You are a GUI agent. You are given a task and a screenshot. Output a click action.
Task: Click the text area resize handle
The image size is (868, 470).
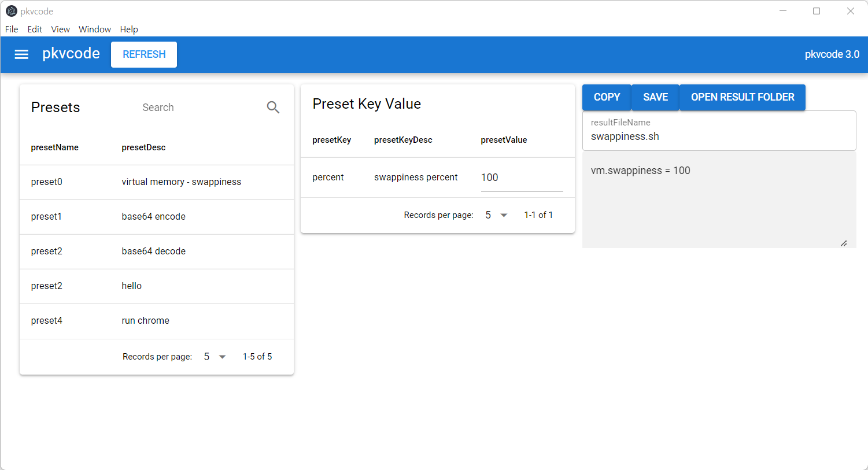point(844,243)
